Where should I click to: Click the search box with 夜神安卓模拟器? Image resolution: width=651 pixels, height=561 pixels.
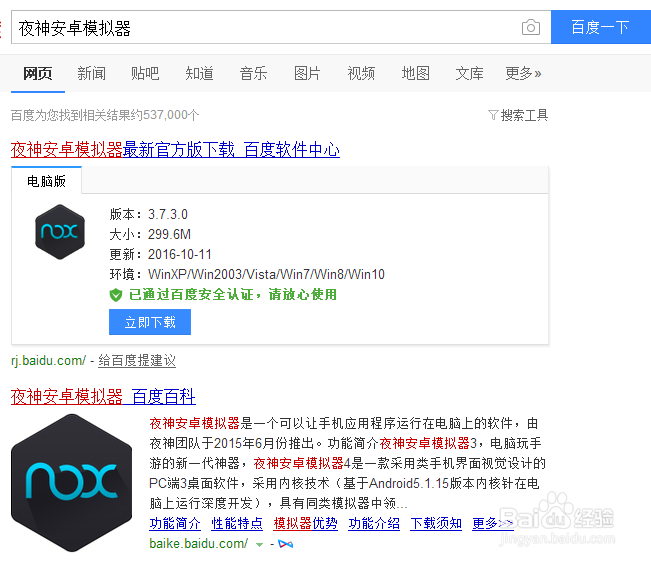[281, 27]
